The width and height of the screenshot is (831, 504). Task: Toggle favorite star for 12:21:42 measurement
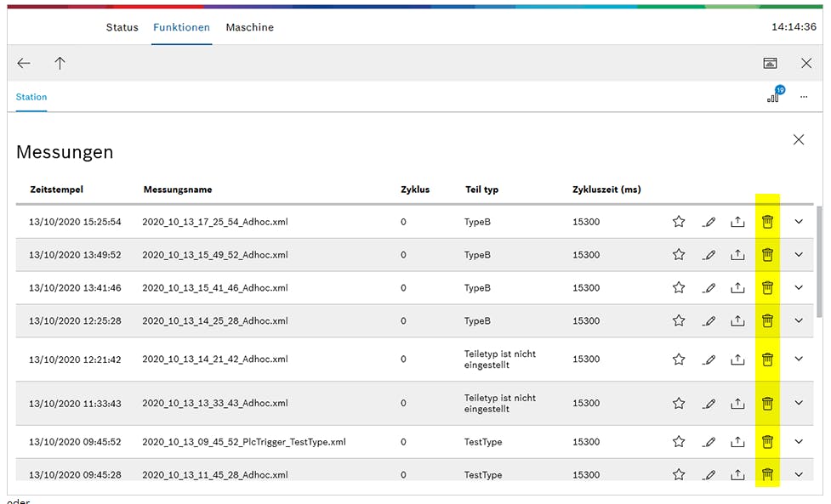coord(679,359)
